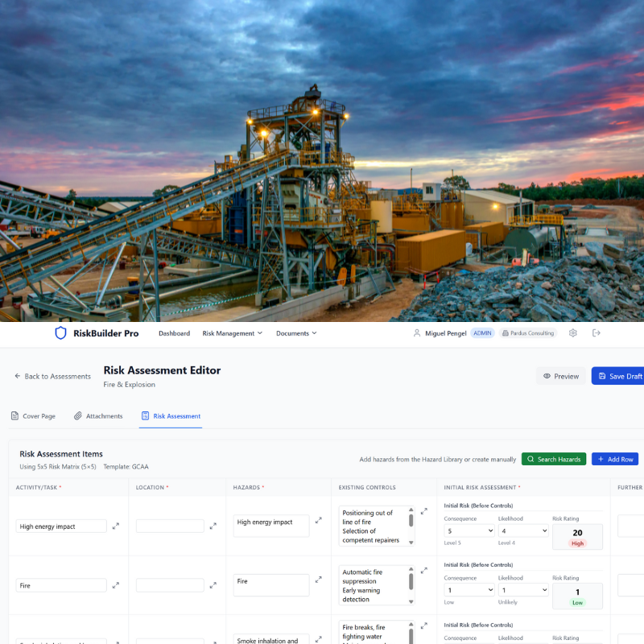
Task: Click the risk rating 20 High box
Action: (577, 537)
